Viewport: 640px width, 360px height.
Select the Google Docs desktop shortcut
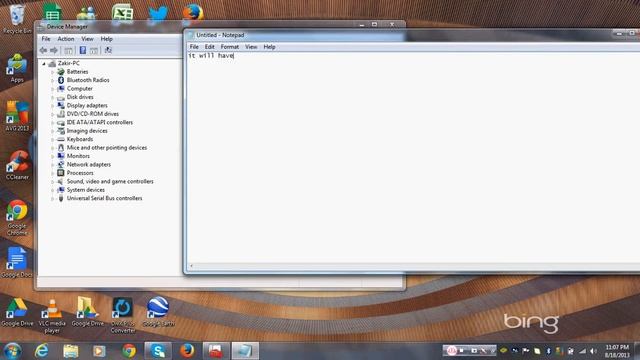tap(17, 262)
